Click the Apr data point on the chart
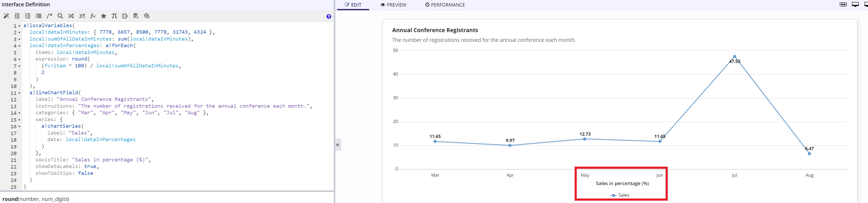Image resolution: width=868 pixels, height=203 pixels. point(510,146)
